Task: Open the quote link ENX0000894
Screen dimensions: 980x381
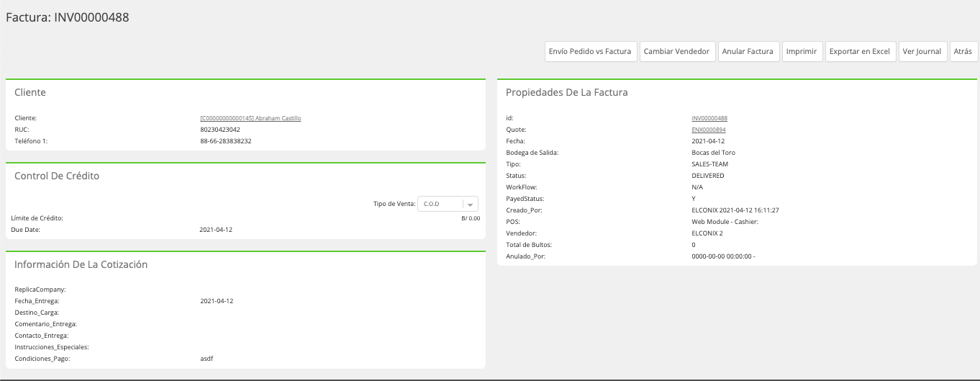Action: [709, 130]
